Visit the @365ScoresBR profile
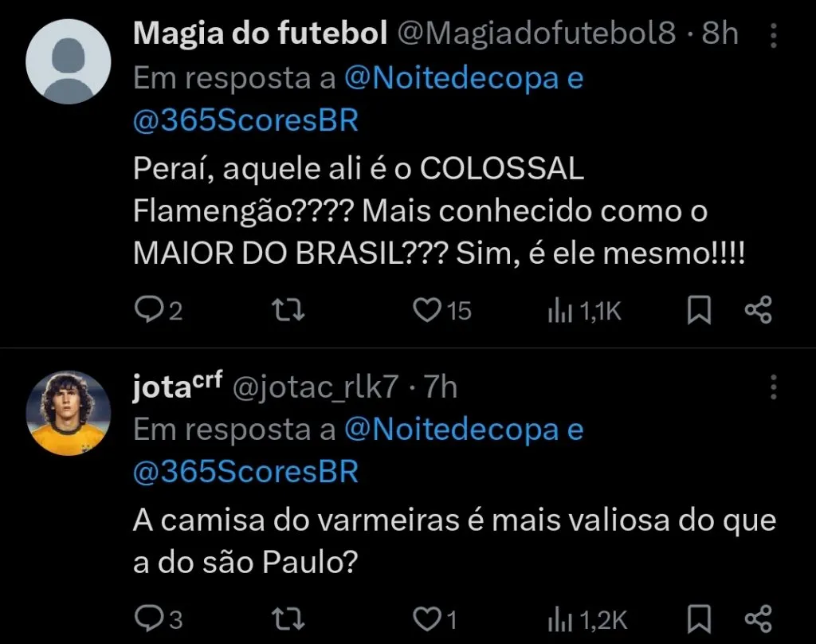Viewport: 816px width, 644px height. [x=245, y=119]
